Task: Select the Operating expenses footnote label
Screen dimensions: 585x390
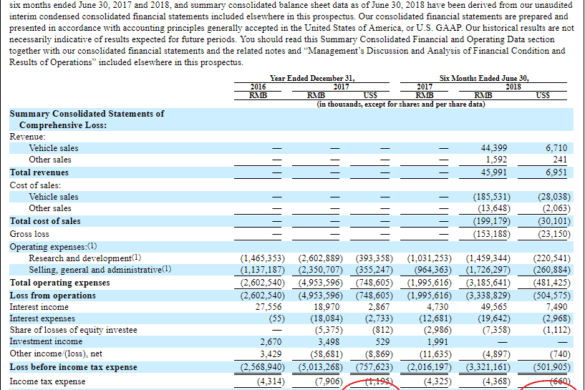Action: [x=53, y=247]
